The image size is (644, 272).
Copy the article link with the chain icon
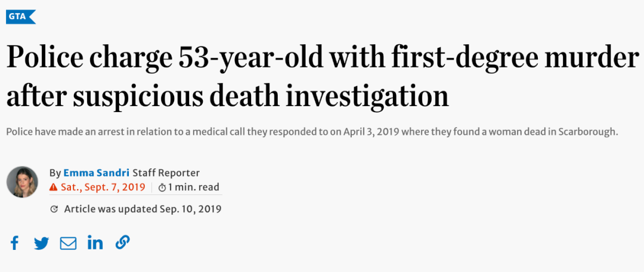coord(122,243)
